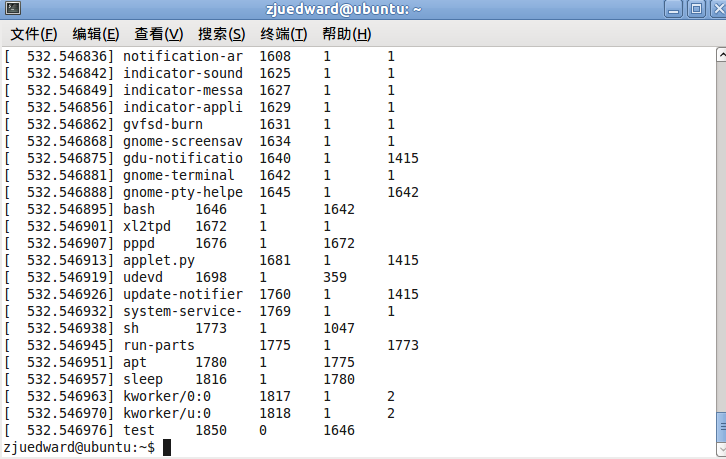Click parent PID 1415 in applet.py row

pos(403,260)
